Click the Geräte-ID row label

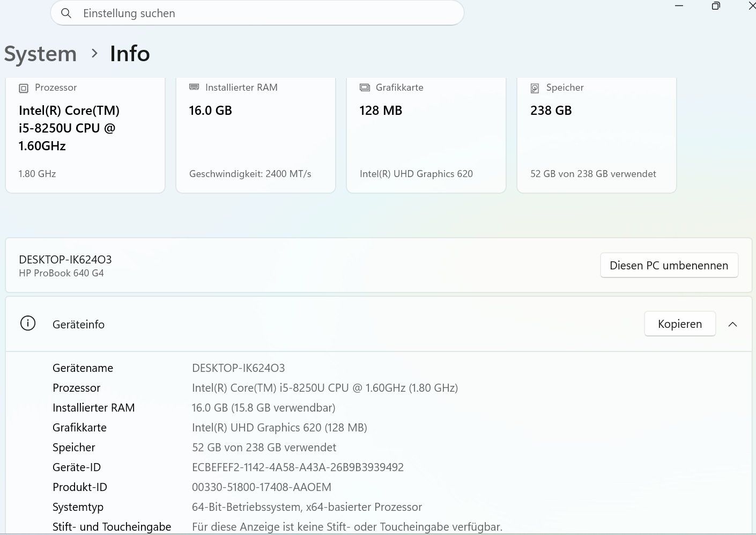click(77, 467)
